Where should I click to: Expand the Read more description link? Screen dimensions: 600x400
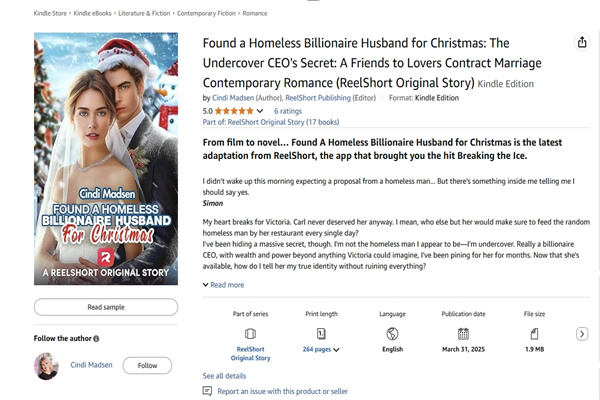(223, 285)
